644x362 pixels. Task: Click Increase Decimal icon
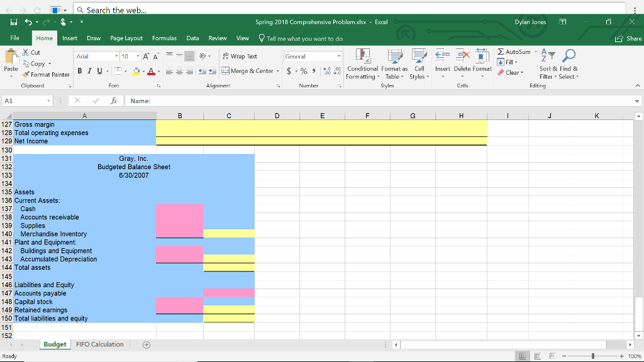327,72
